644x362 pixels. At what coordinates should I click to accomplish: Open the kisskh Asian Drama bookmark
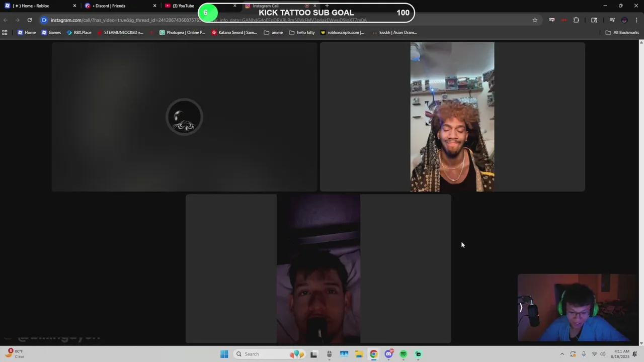click(395, 32)
